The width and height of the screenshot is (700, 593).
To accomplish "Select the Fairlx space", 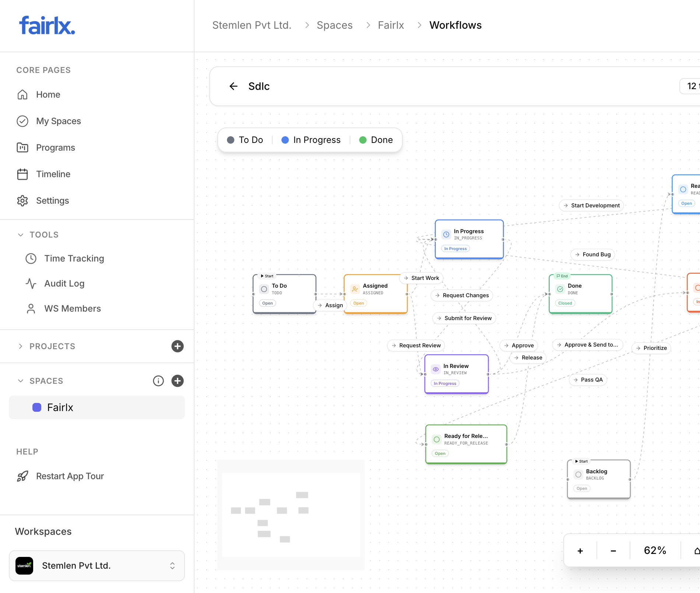I will coord(97,407).
